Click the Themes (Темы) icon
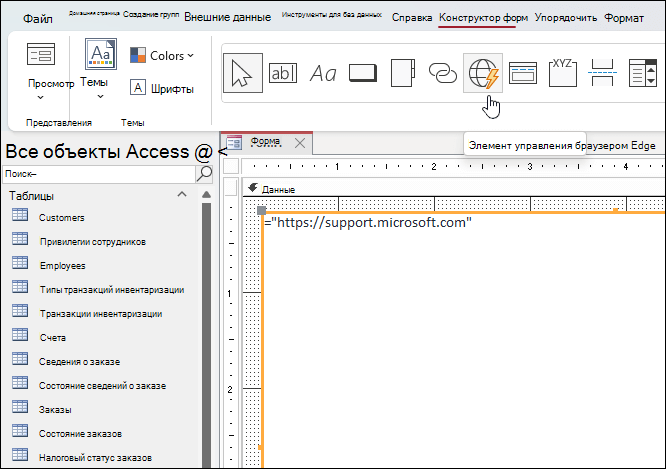Viewport: 666px width, 469px height. click(x=101, y=54)
